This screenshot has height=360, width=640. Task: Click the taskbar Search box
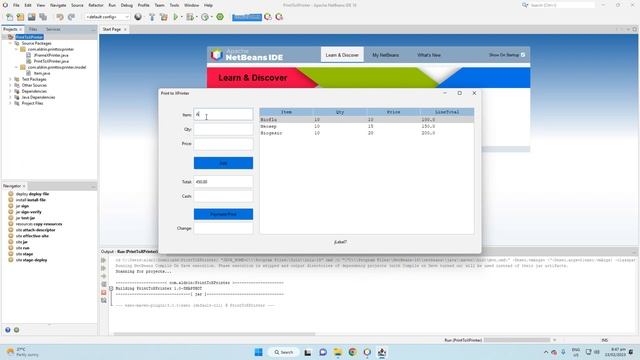point(284,352)
